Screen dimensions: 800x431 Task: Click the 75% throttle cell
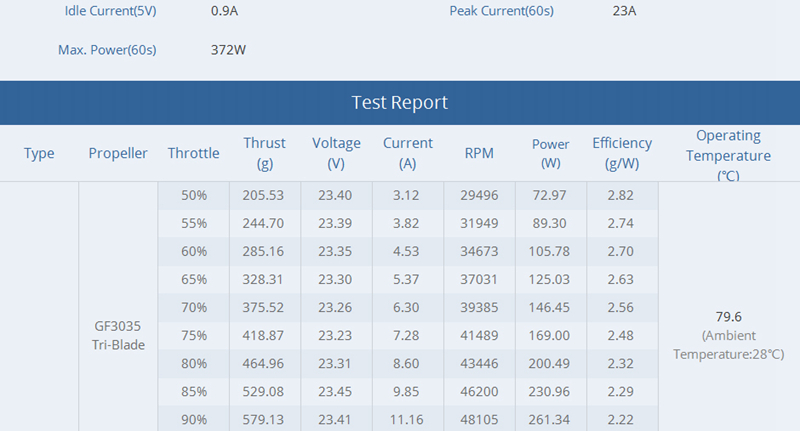[x=193, y=334]
